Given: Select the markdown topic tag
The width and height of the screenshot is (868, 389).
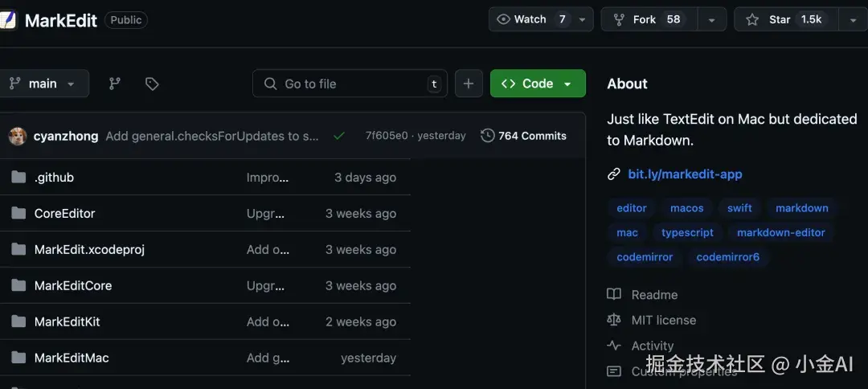Looking at the screenshot, I should coord(801,208).
